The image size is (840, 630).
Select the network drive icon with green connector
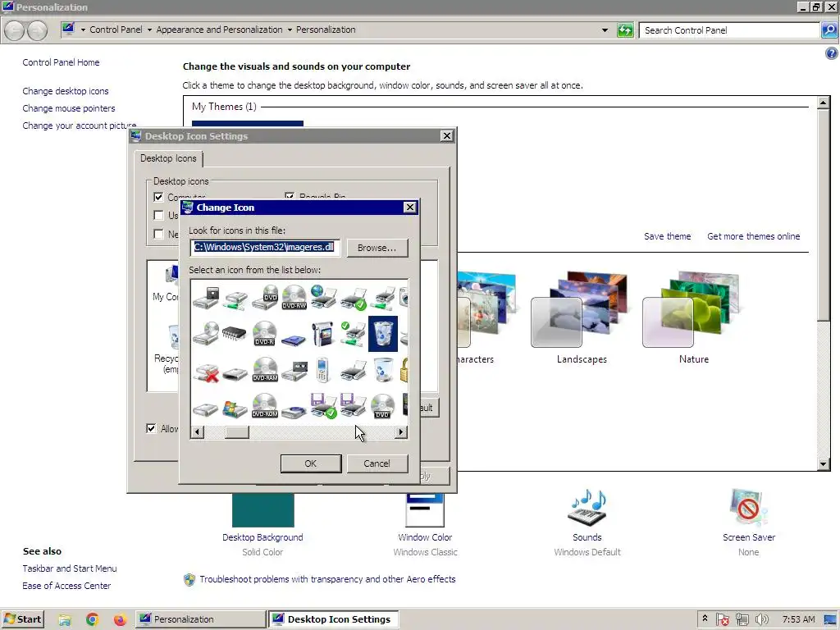coord(235,299)
